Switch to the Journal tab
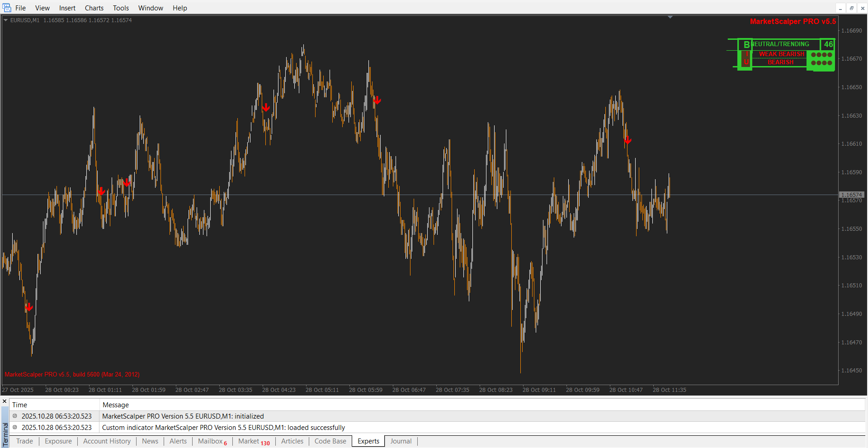The width and height of the screenshot is (868, 448). coord(401,441)
